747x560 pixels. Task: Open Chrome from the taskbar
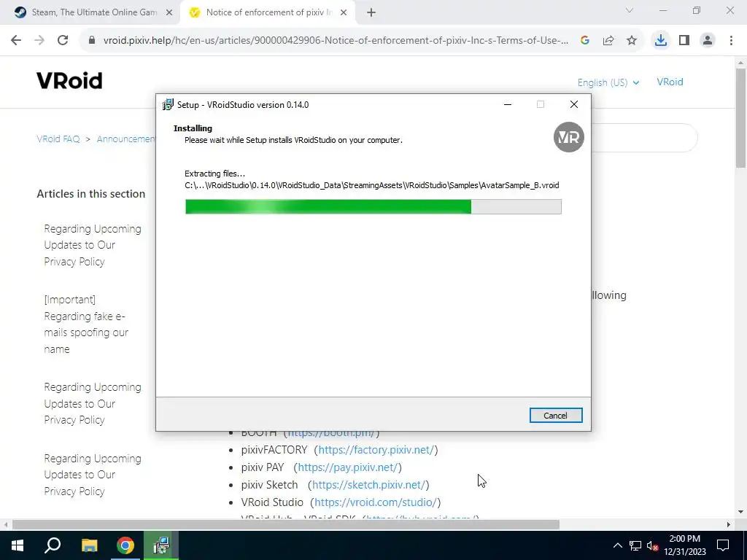coord(125,545)
